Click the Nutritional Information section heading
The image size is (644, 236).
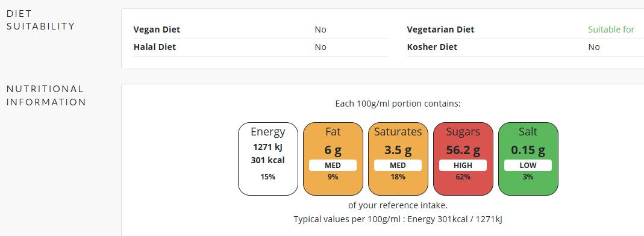[46, 96]
